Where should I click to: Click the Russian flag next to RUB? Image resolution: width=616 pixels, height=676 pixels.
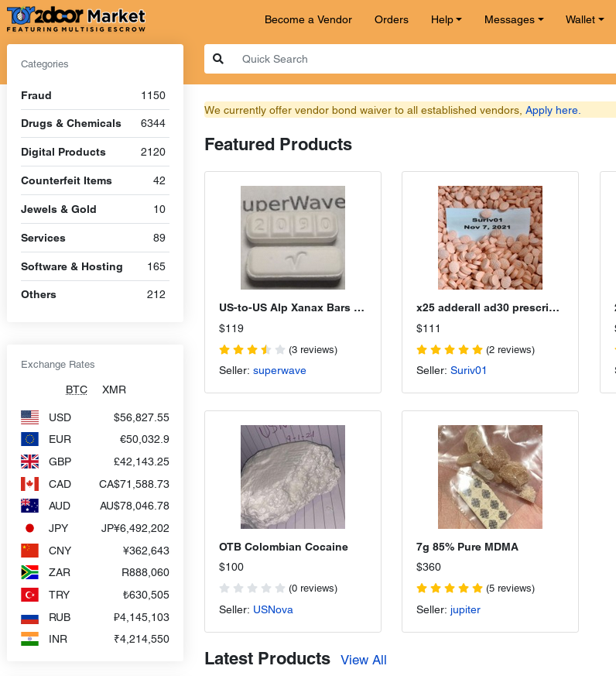[29, 617]
